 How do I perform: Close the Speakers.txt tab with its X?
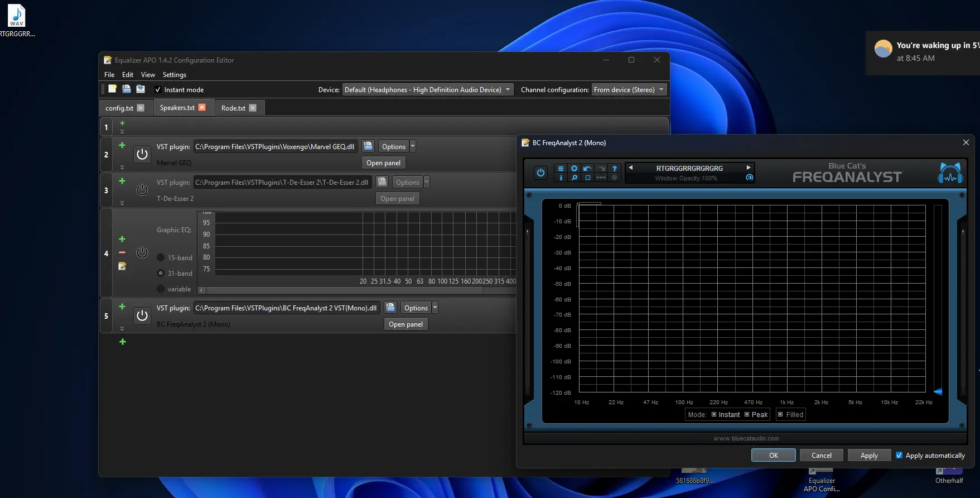coord(202,107)
